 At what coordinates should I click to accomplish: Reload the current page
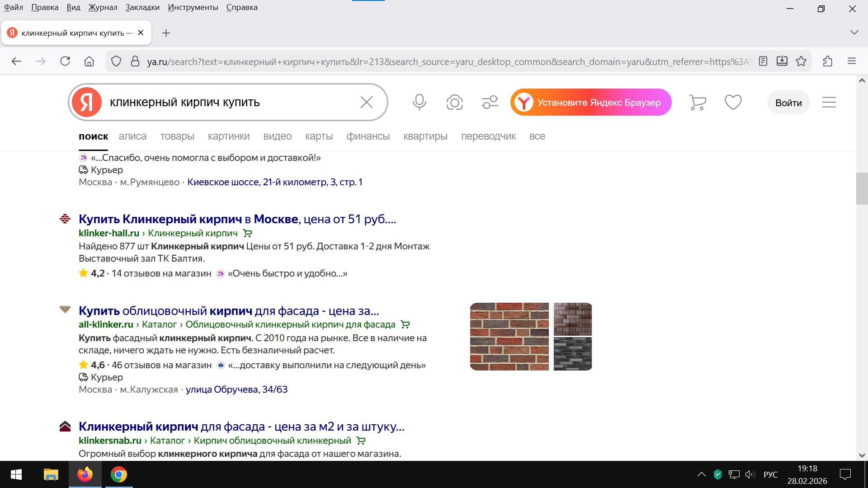click(x=65, y=61)
